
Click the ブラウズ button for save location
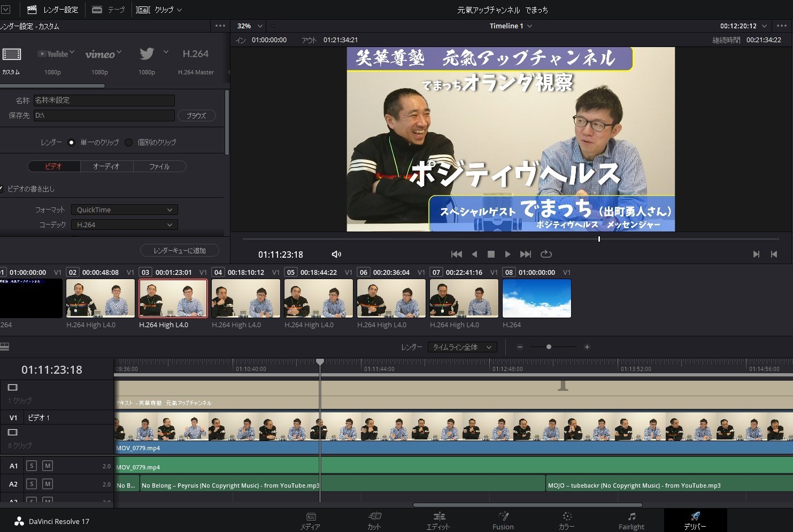tap(196, 115)
